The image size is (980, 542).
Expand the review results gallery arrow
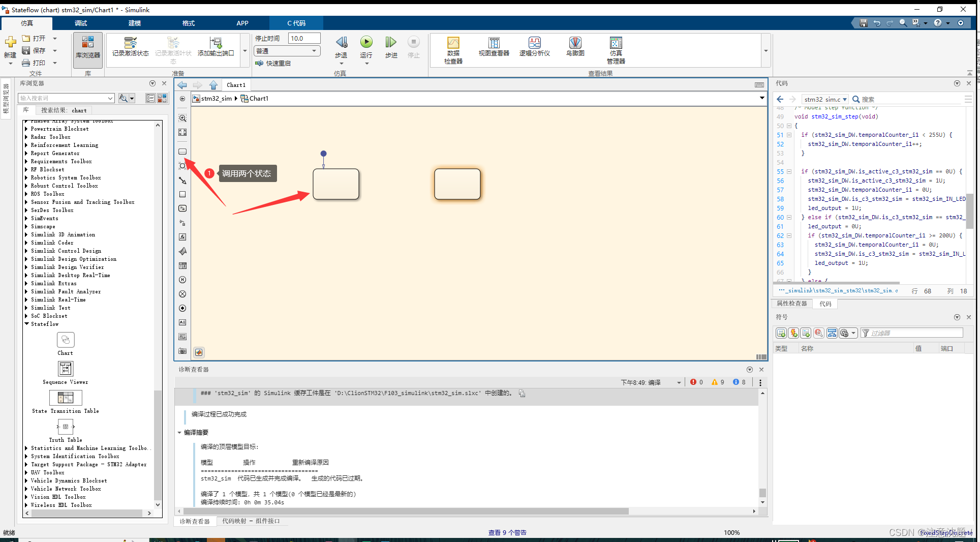pyautogui.click(x=765, y=51)
